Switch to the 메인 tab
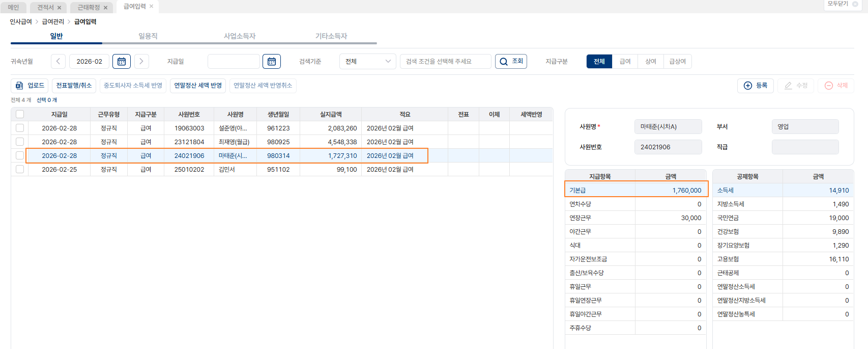The width and height of the screenshot is (868, 349). pyautogui.click(x=13, y=8)
